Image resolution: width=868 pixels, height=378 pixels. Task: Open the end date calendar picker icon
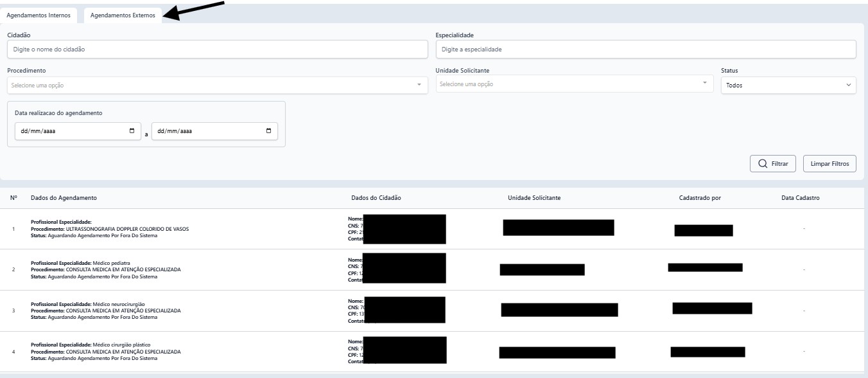(268, 131)
